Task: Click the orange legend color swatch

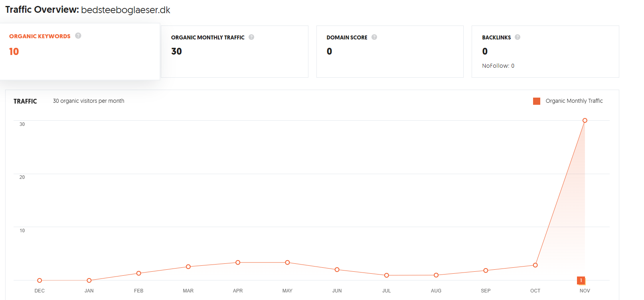Action: (x=537, y=101)
